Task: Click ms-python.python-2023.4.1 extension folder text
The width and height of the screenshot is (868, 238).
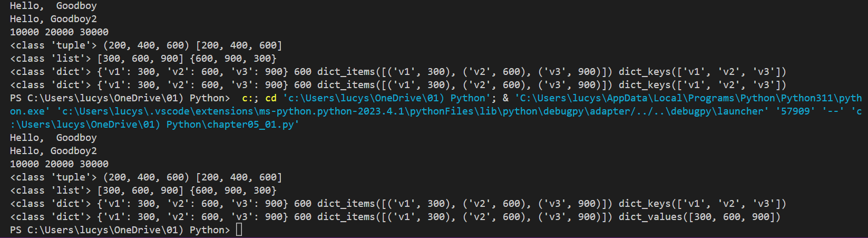Action: pos(331,111)
